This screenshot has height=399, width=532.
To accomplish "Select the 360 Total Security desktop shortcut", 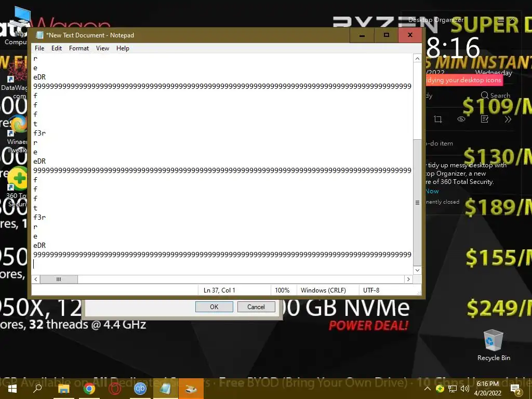I will tap(17, 187).
